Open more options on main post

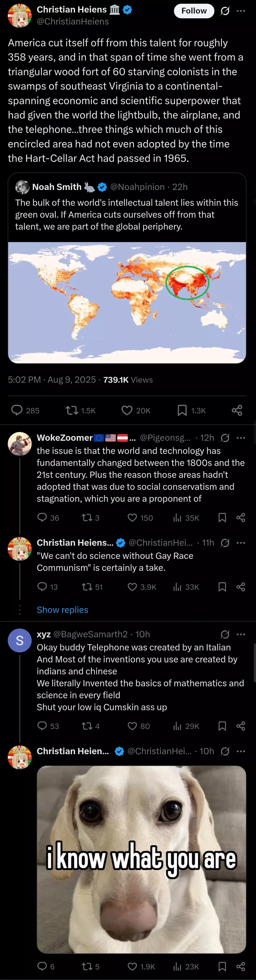click(x=241, y=11)
